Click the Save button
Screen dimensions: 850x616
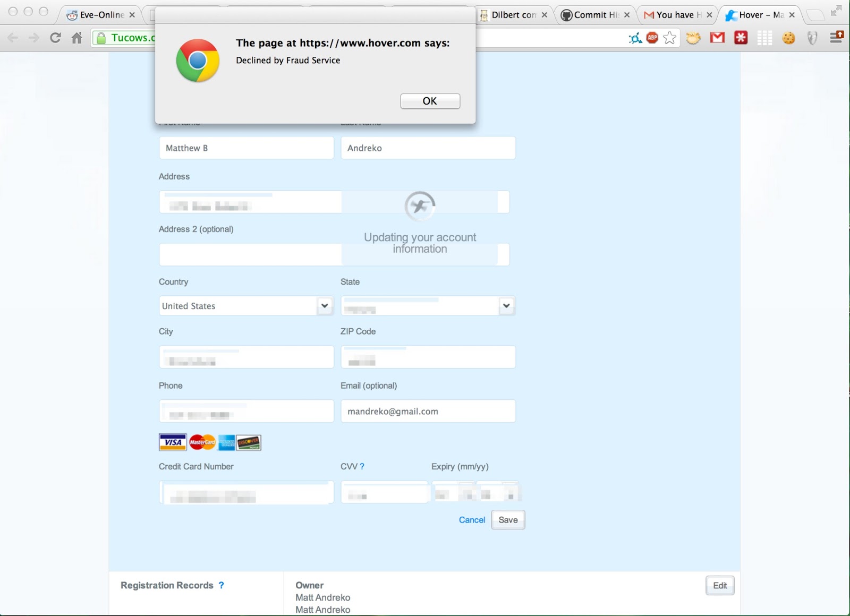pos(508,520)
